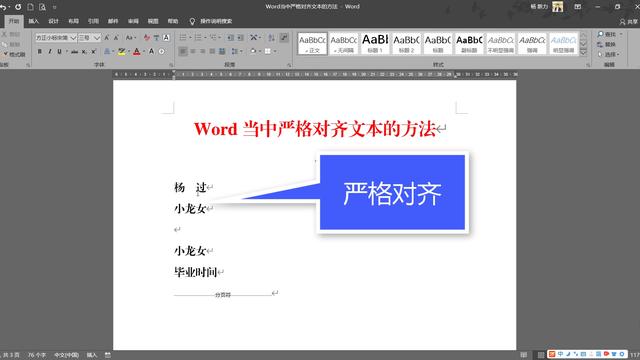
Task: Click the Text Effects icon
Action: click(107, 51)
